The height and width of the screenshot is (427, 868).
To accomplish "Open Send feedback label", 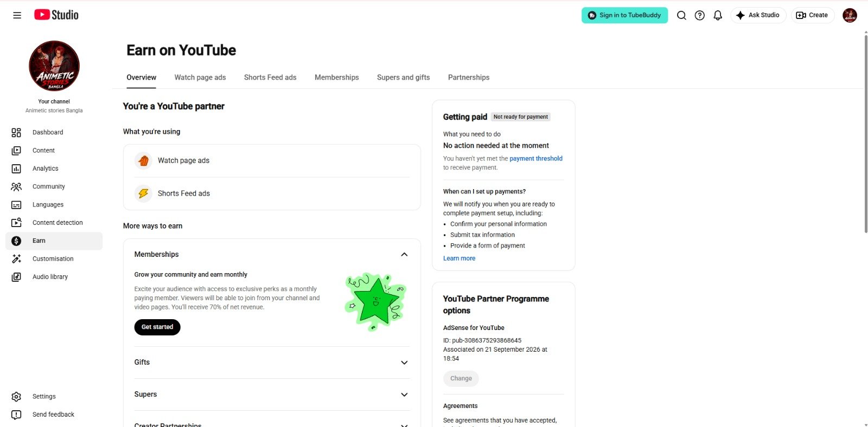I will coord(53,415).
